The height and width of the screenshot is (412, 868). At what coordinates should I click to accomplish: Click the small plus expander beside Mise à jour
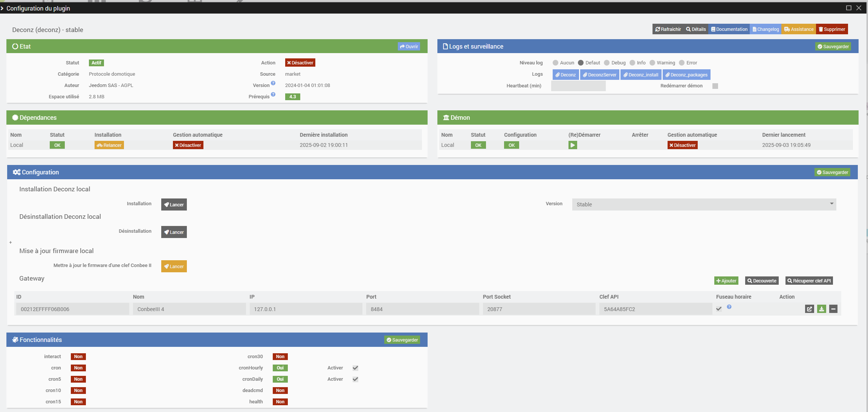click(x=11, y=243)
